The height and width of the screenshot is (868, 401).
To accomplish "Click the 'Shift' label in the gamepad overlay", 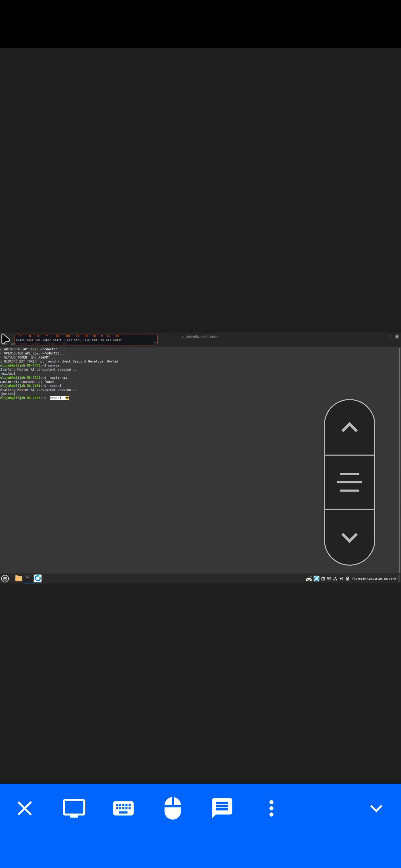I will point(57,340).
